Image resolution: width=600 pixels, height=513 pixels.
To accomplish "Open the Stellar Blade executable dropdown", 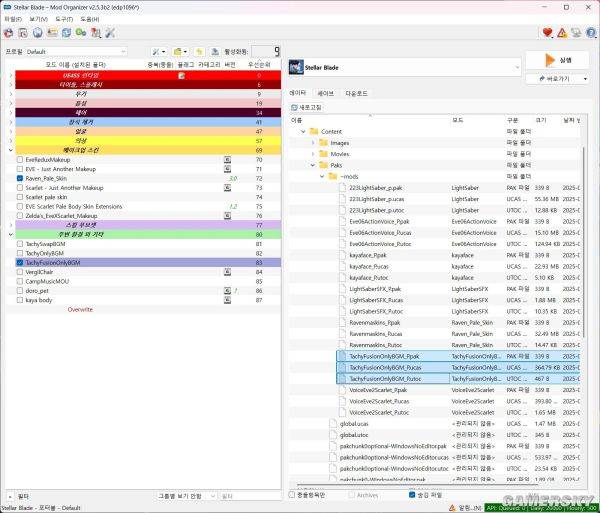I will click(x=404, y=68).
